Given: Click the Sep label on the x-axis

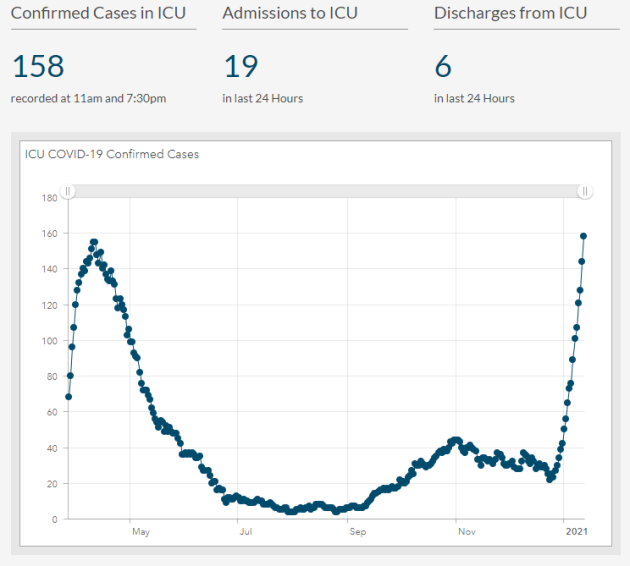Looking at the screenshot, I should pos(357,532).
